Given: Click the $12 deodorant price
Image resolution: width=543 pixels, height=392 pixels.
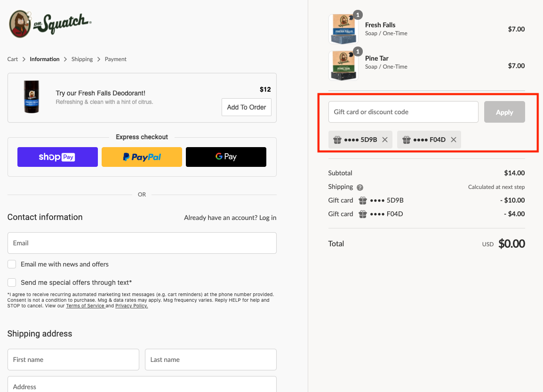Looking at the screenshot, I should [x=265, y=90].
